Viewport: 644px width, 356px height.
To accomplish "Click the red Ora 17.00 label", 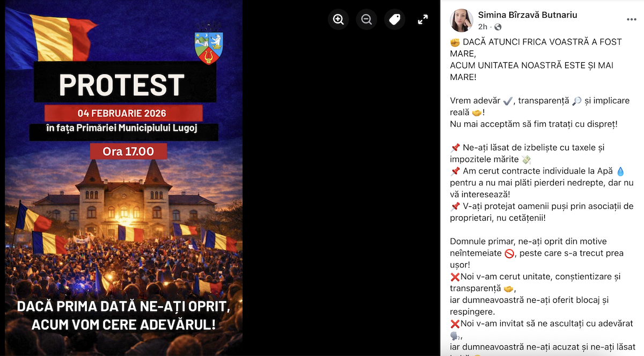I will (128, 151).
